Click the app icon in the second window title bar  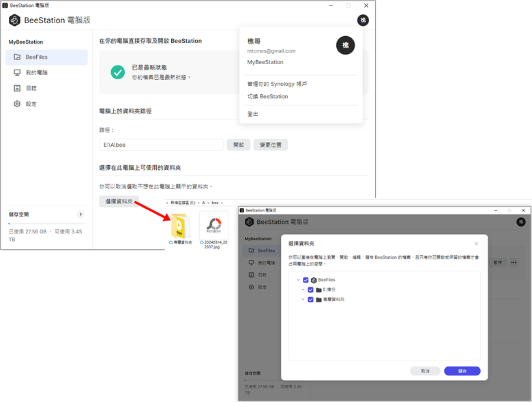[242, 210]
